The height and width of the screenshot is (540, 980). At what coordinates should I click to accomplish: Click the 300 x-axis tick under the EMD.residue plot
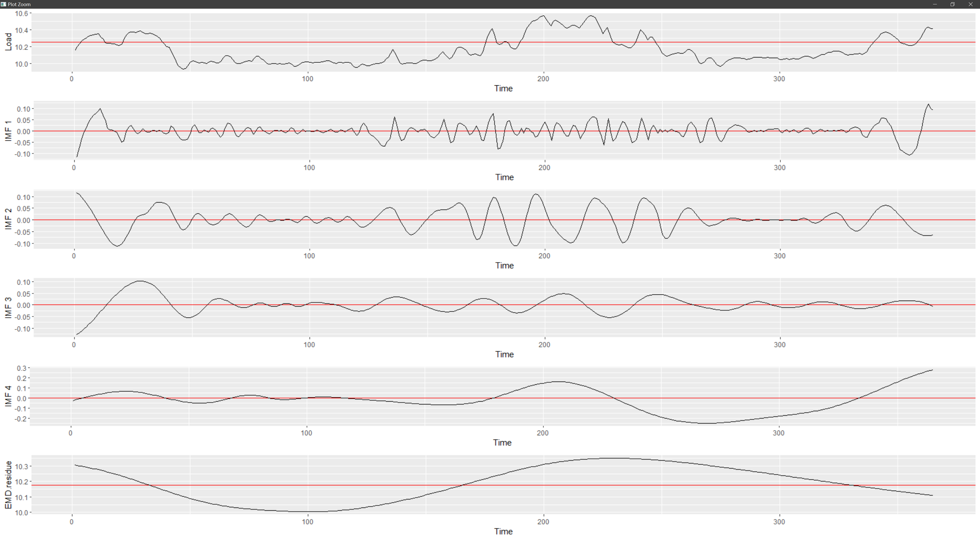click(x=779, y=522)
